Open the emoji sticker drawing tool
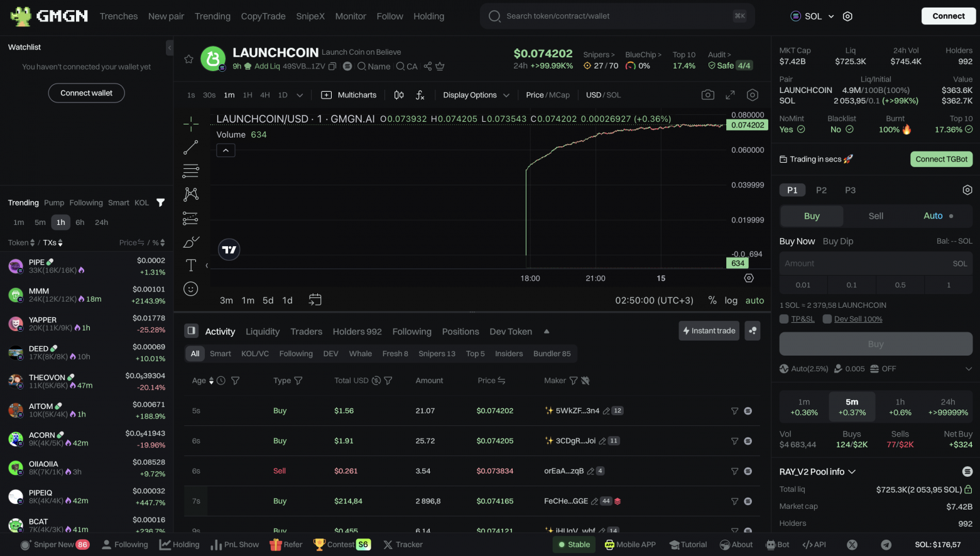The height and width of the screenshot is (556, 980). (191, 289)
